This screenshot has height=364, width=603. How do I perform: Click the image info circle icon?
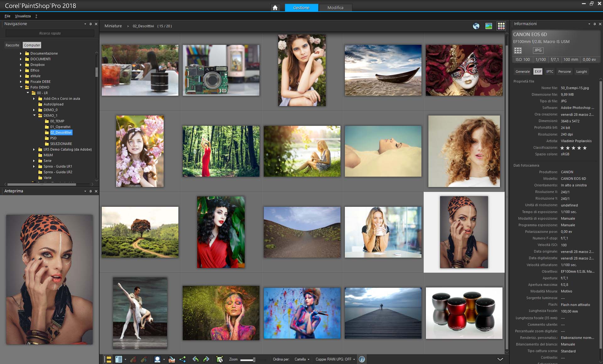[362, 359]
